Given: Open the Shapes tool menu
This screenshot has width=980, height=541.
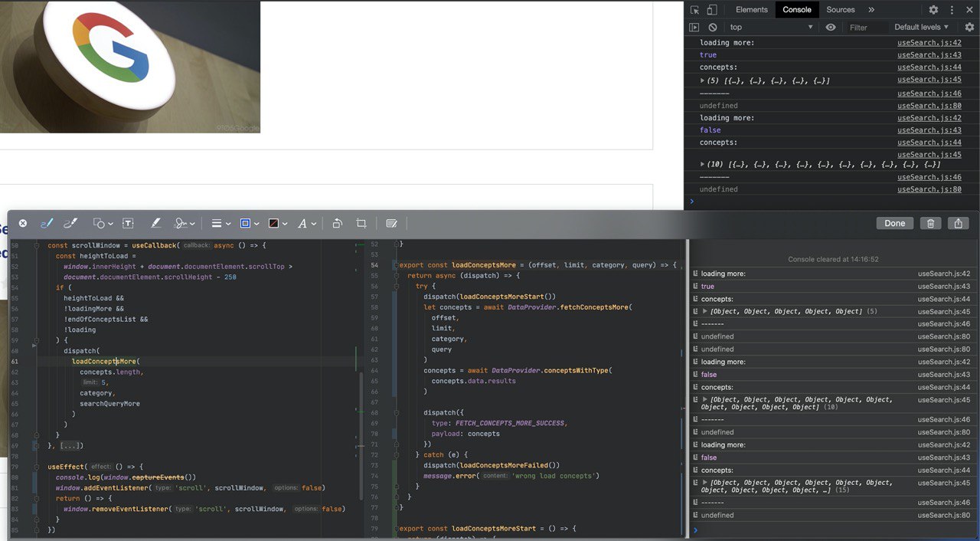Looking at the screenshot, I should 103,223.
